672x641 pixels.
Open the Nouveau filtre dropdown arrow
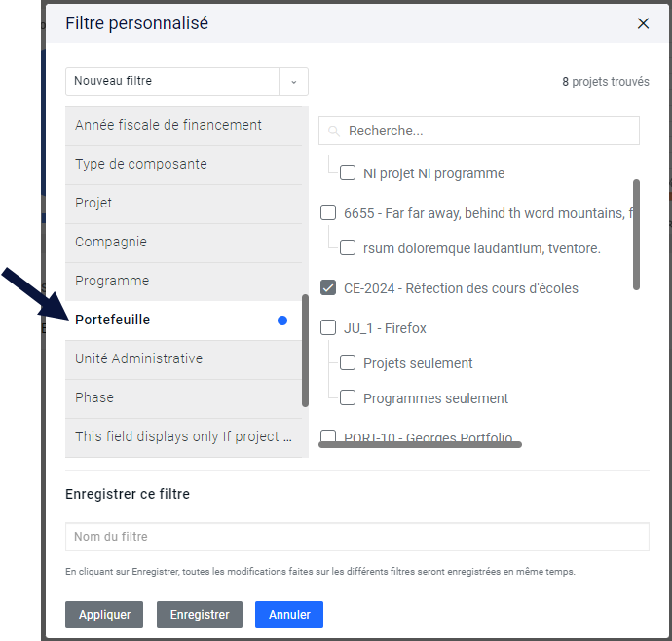point(293,82)
